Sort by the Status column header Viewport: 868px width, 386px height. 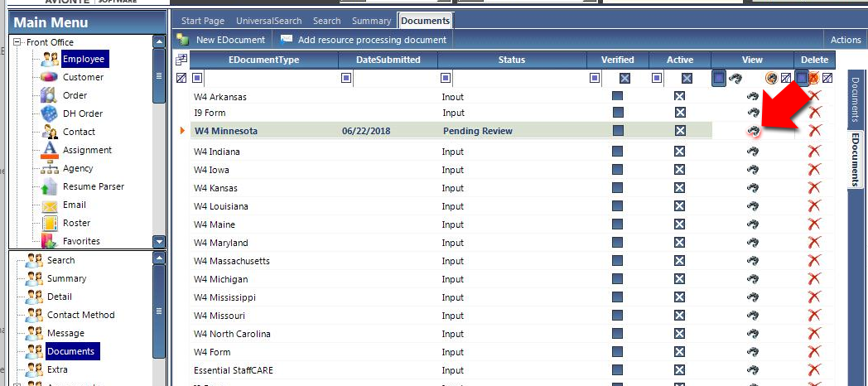click(x=512, y=60)
